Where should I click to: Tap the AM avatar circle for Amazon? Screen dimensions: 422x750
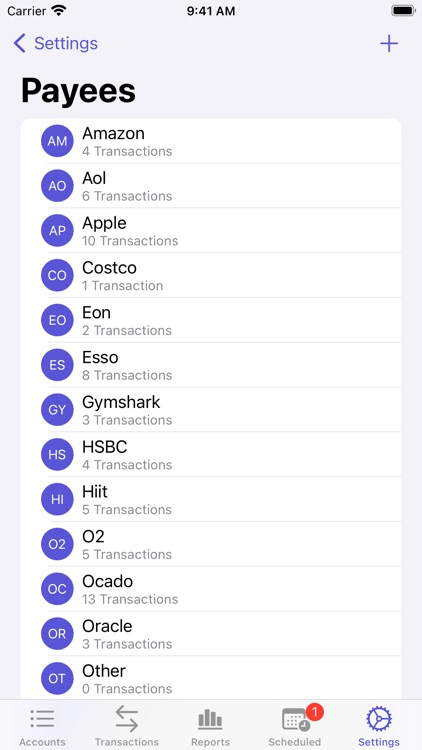57,141
